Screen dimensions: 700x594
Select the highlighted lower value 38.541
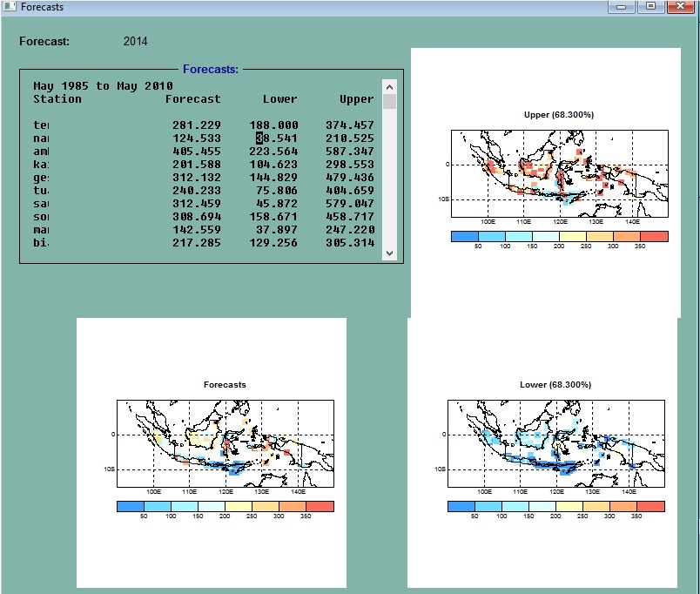pos(277,138)
